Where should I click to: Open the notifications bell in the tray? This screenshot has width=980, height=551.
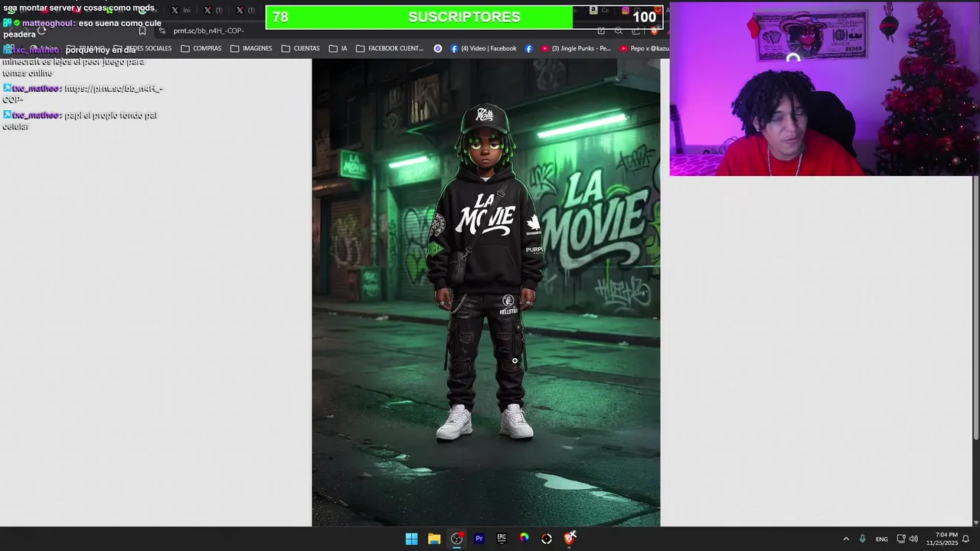966,539
